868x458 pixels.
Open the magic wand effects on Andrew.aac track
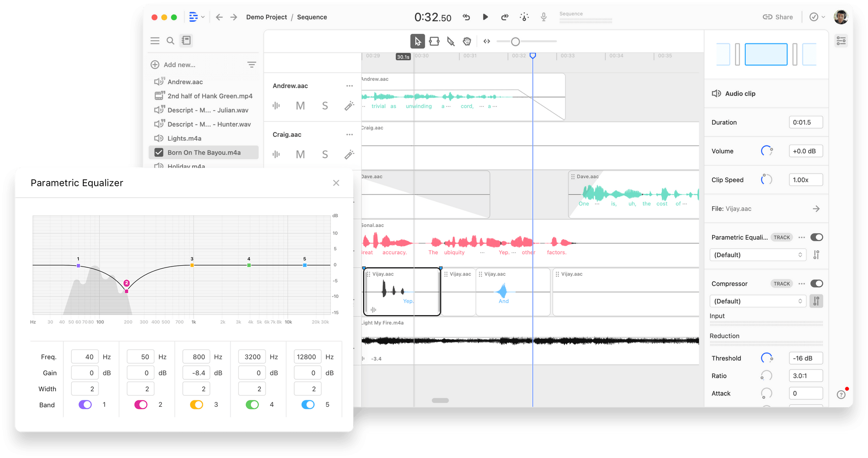pyautogui.click(x=349, y=106)
